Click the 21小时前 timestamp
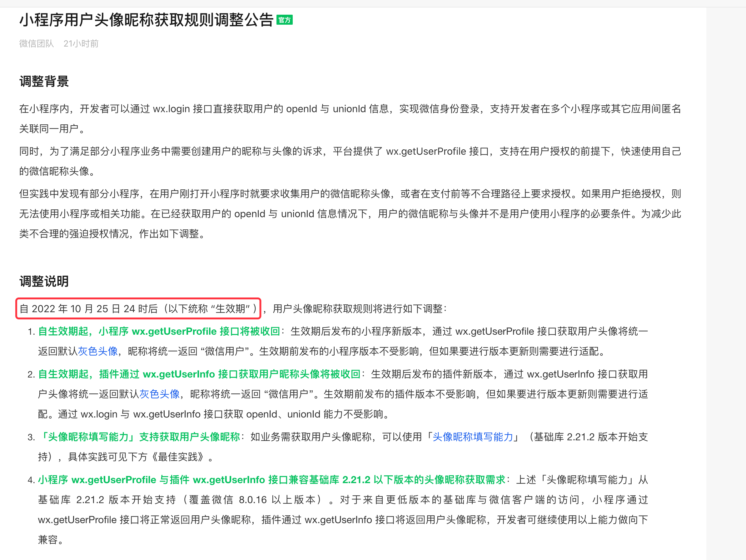746x560 pixels. 81,43
